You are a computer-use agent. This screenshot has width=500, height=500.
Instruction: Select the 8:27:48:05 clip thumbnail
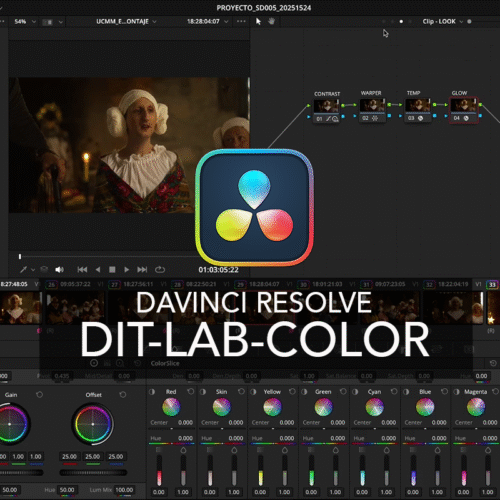21,308
